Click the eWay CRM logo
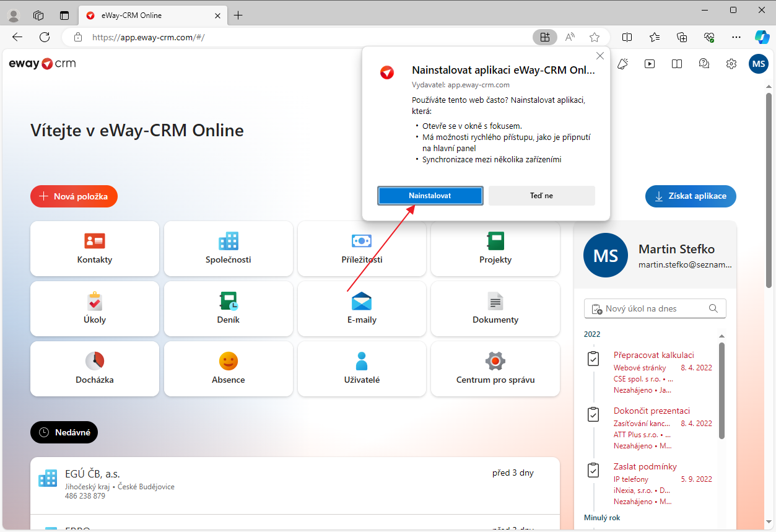 (43, 63)
